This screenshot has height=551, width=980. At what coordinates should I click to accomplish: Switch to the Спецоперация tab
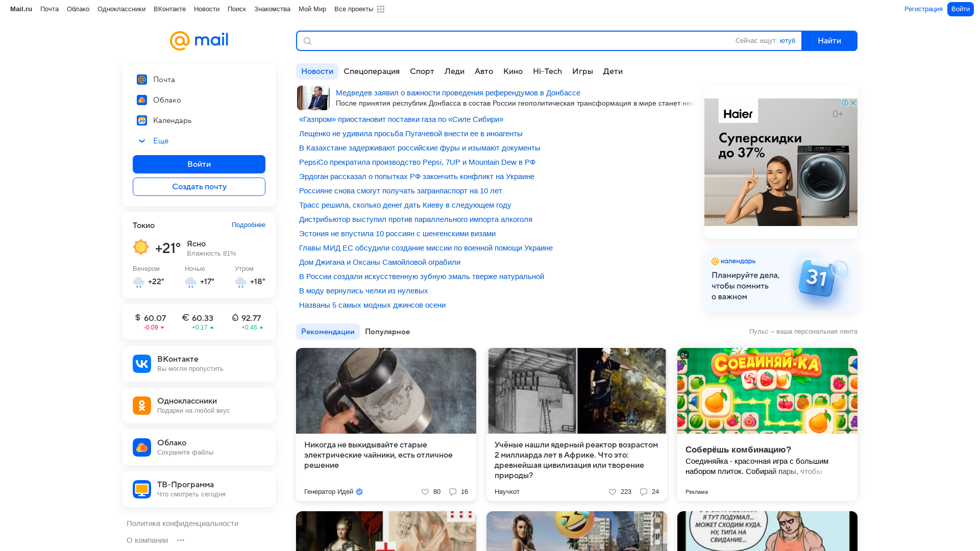point(372,71)
